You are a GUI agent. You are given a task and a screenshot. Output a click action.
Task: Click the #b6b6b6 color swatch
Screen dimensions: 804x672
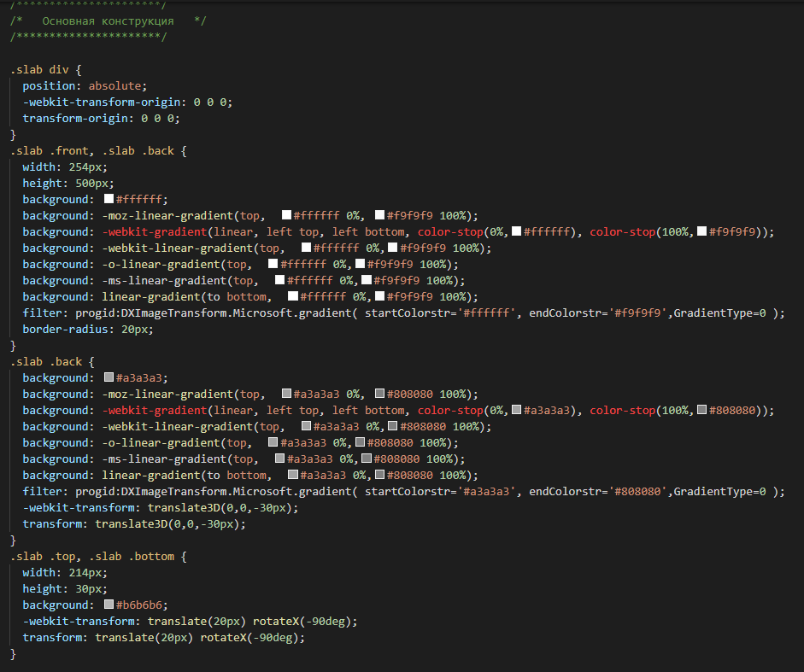(109, 604)
